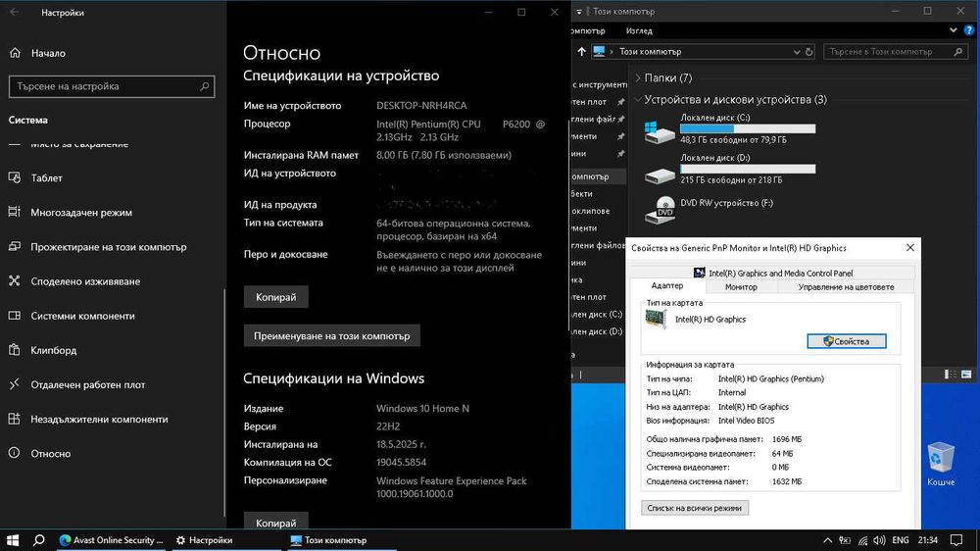Screen dimensions: 980x551
Task: Click the lower Копирай button under Windows specs
Action: coord(275,522)
